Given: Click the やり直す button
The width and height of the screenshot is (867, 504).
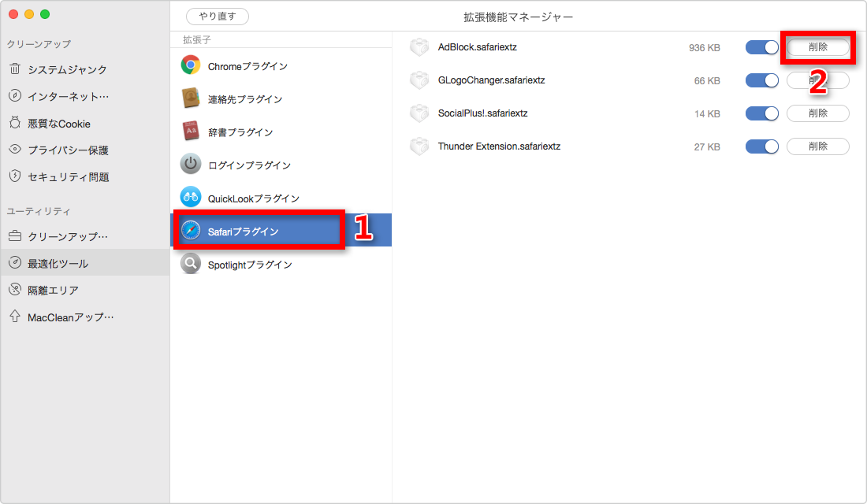Looking at the screenshot, I should point(218,17).
